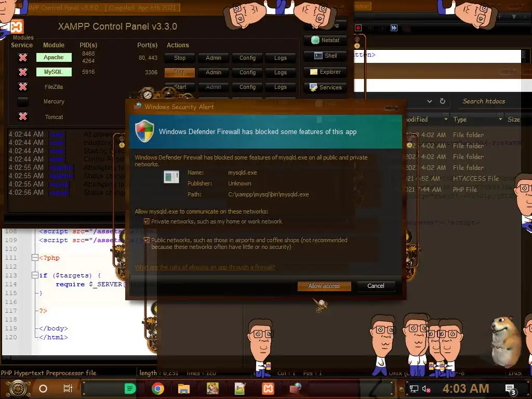Image resolution: width=532 pixels, height=399 pixels.
Task: Click the mysqld.exe application icon
Action: coord(171,177)
